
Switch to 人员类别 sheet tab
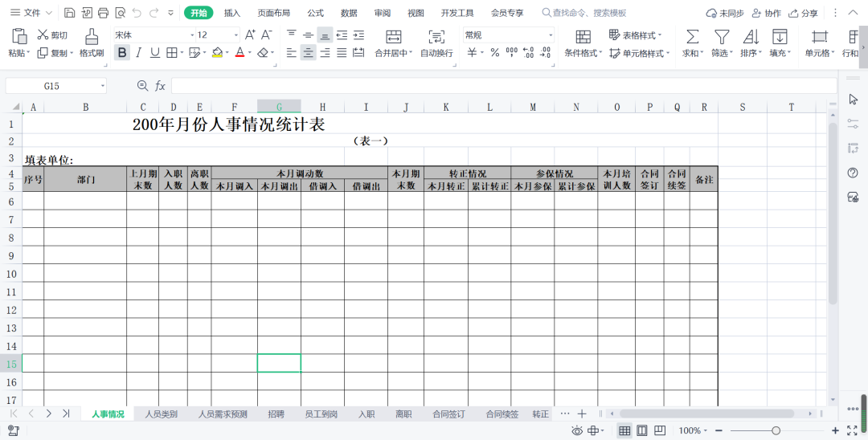[x=161, y=414]
